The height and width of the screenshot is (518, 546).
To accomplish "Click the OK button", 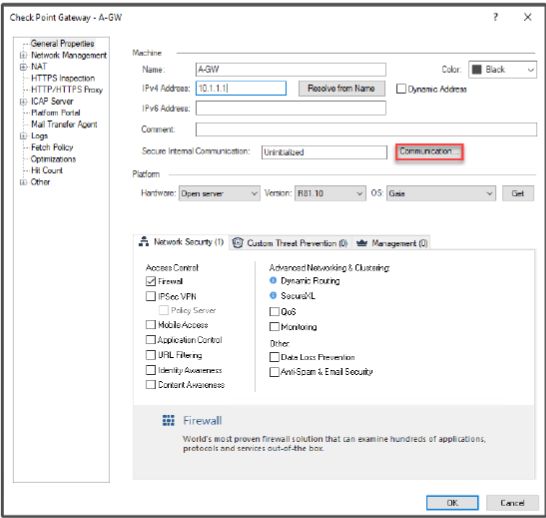I will coord(452,503).
